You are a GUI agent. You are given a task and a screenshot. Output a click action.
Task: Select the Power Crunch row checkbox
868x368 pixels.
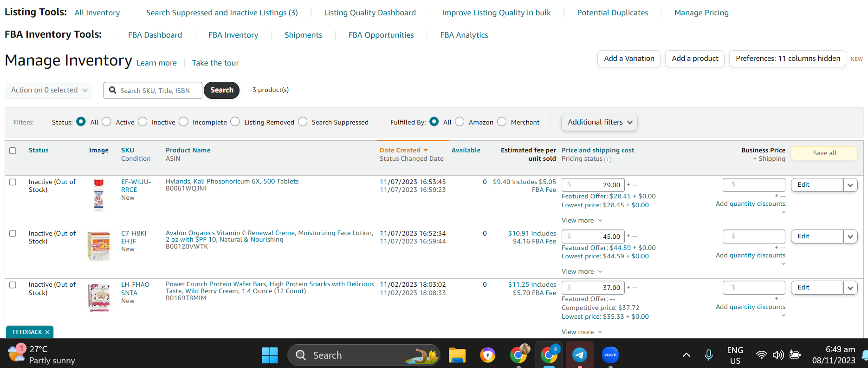13,285
